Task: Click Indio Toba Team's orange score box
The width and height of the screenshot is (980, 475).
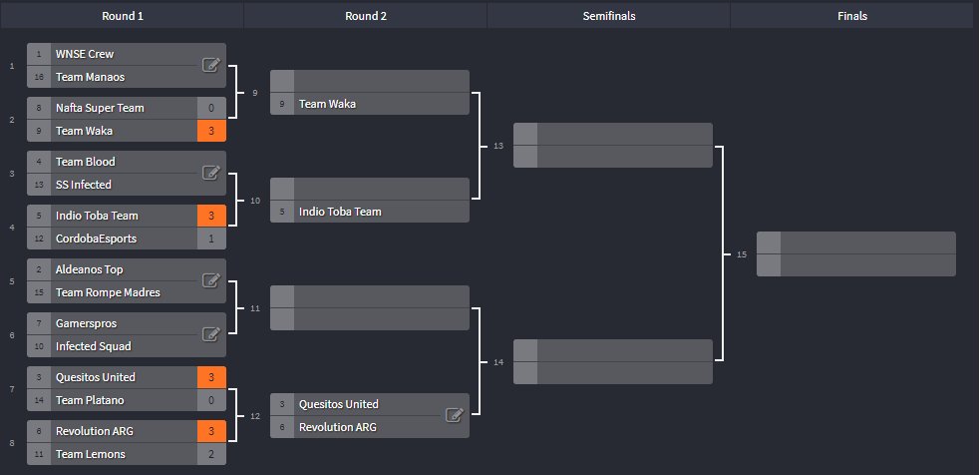Action: coord(211,216)
